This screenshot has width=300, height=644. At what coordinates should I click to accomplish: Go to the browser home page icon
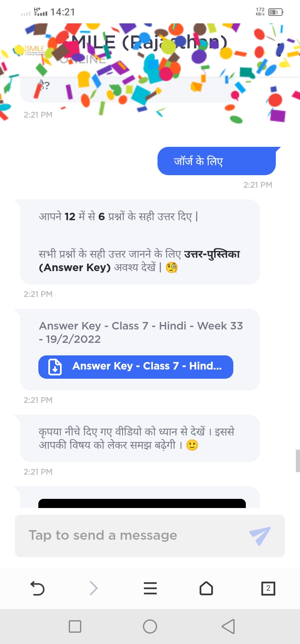point(206,589)
